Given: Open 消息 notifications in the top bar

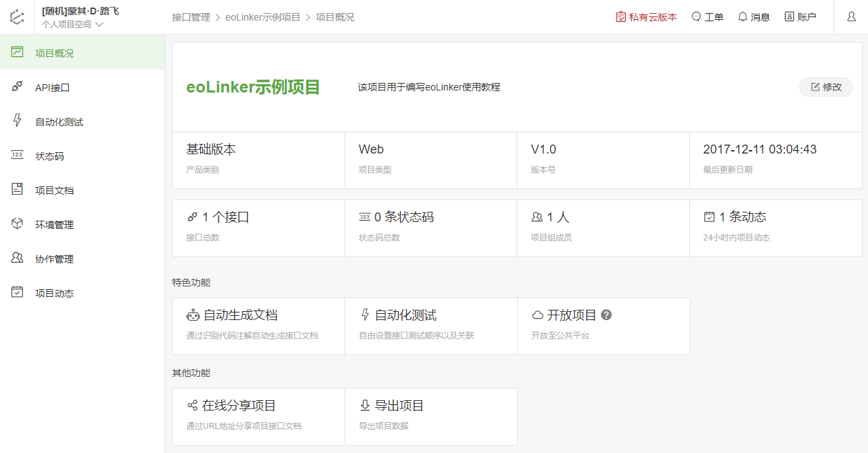Looking at the screenshot, I should click(x=754, y=17).
